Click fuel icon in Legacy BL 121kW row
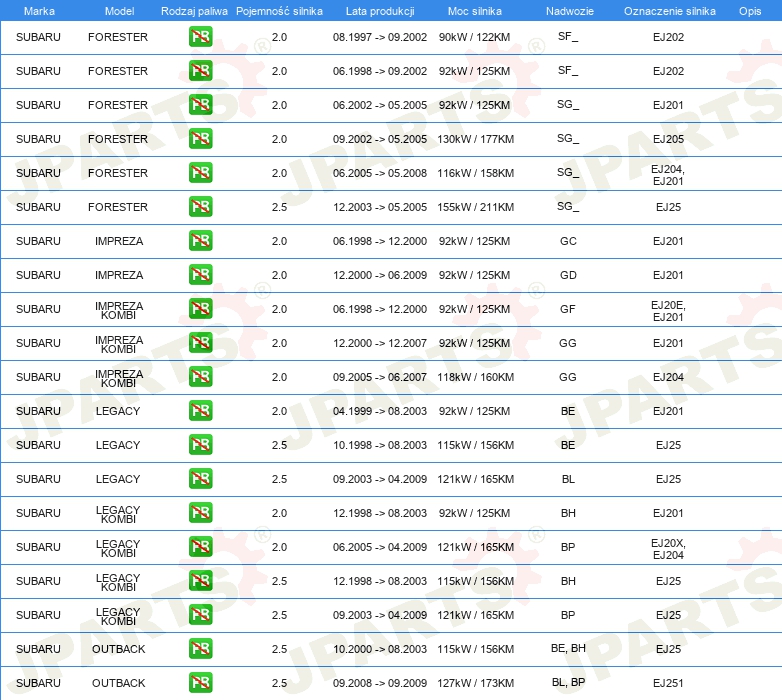The height and width of the screenshot is (700, 782). (200, 479)
